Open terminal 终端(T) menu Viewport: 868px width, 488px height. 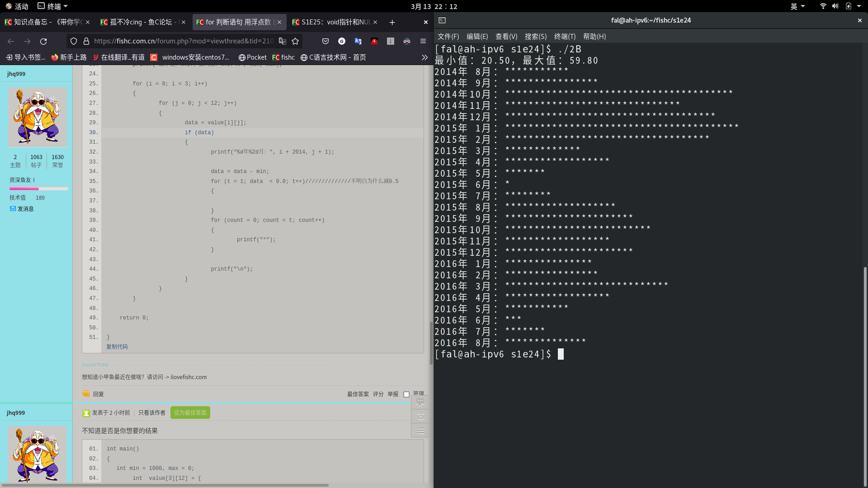click(x=565, y=37)
